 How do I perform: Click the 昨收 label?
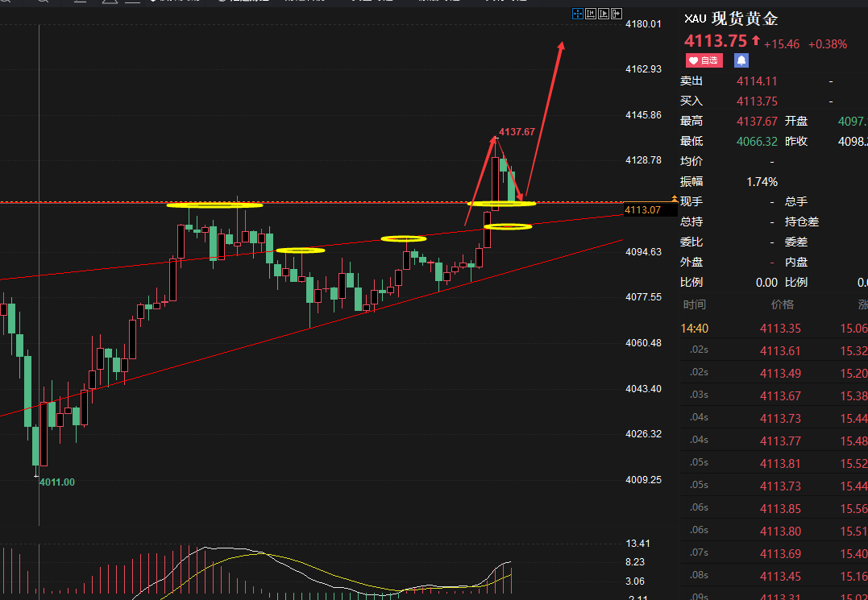pyautogui.click(x=796, y=142)
